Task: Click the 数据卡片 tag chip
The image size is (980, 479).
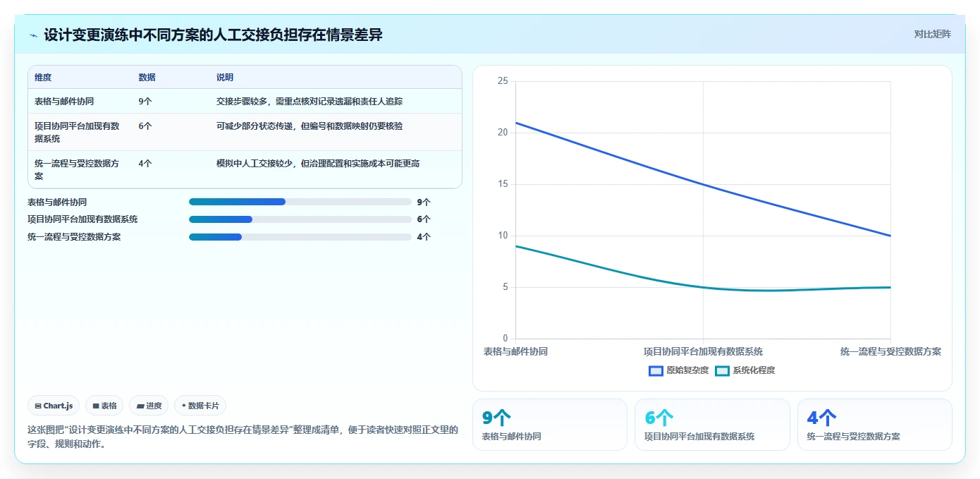Action: point(200,406)
